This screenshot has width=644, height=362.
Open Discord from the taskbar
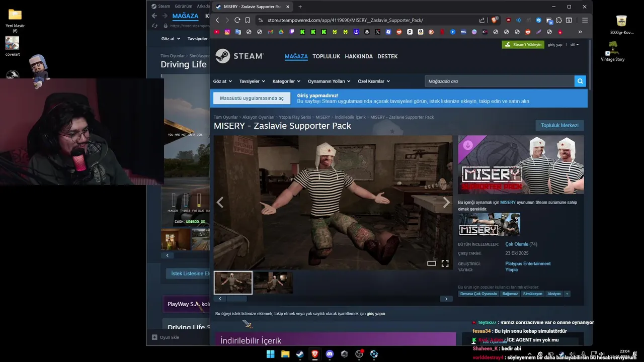click(330, 354)
